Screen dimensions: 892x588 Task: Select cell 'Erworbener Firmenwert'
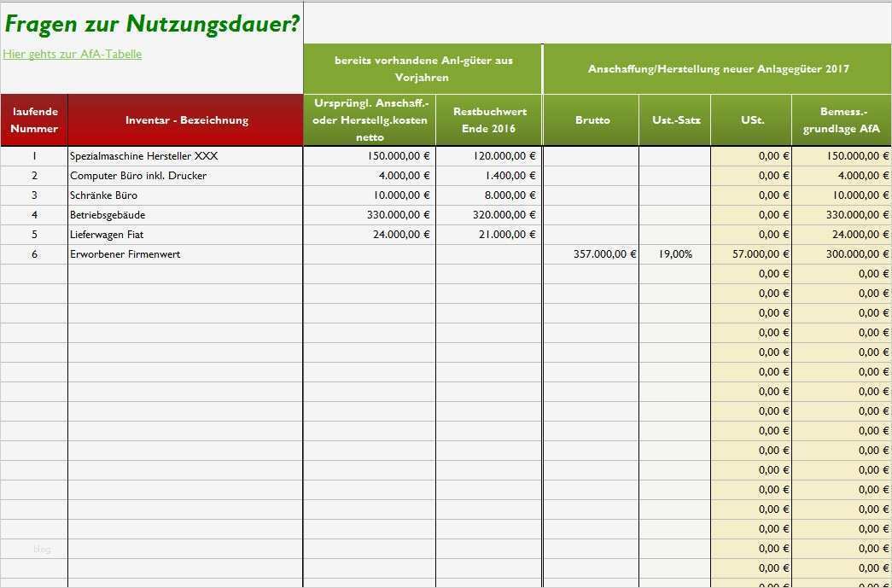[x=185, y=254]
